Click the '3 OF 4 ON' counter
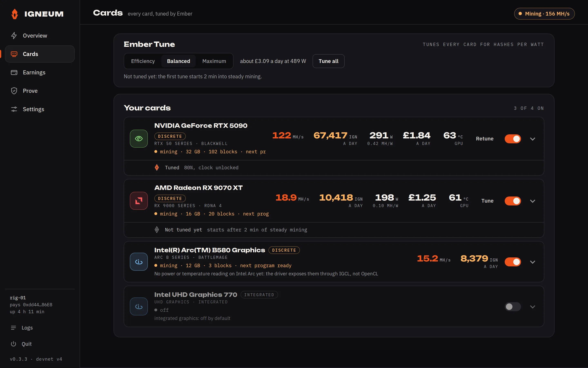The height and width of the screenshot is (368, 588). [x=529, y=108]
